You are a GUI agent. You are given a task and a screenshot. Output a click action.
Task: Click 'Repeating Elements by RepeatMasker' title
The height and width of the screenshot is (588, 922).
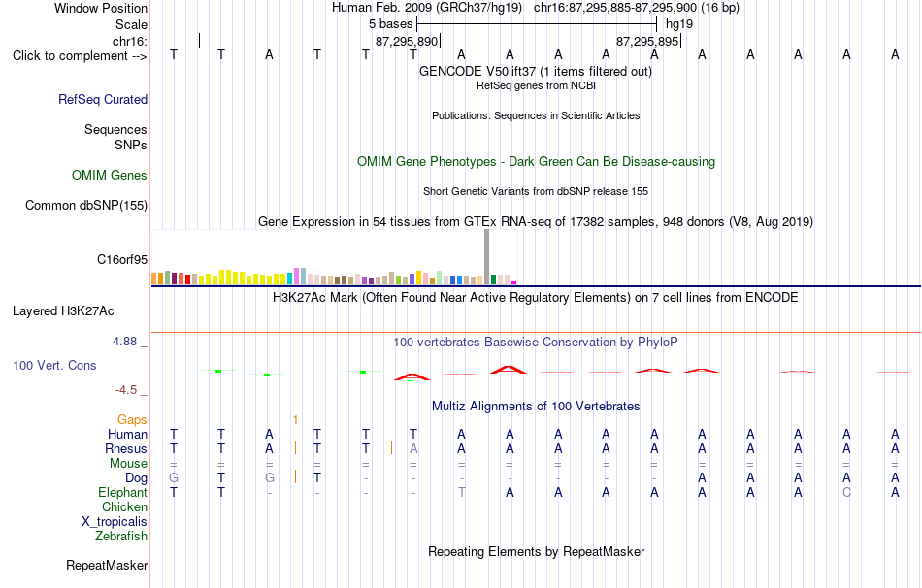tap(536, 551)
